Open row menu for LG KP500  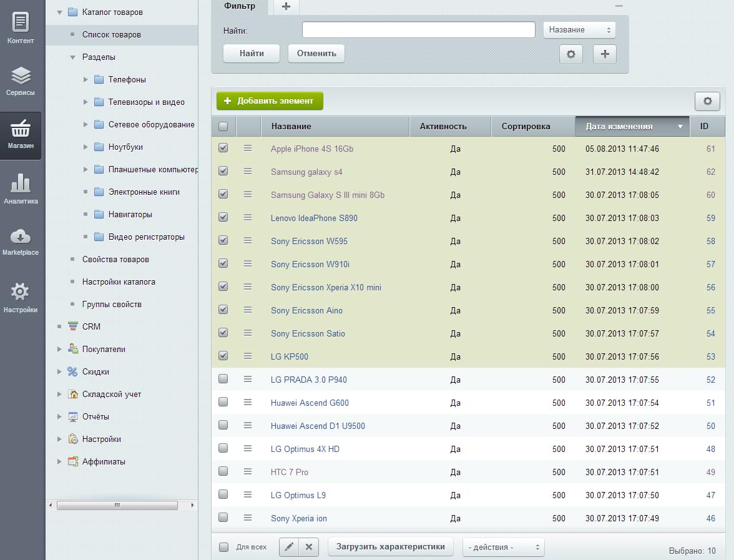[x=248, y=356]
